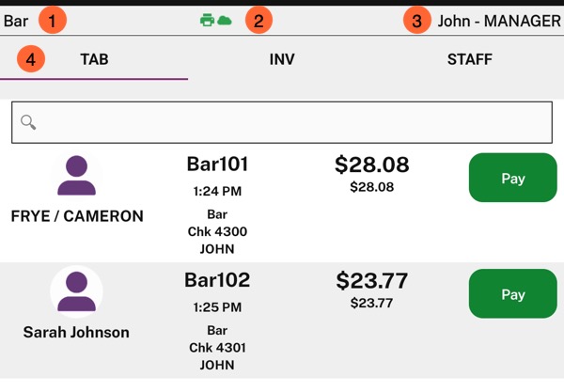Switch to the TAB tab

94,59
